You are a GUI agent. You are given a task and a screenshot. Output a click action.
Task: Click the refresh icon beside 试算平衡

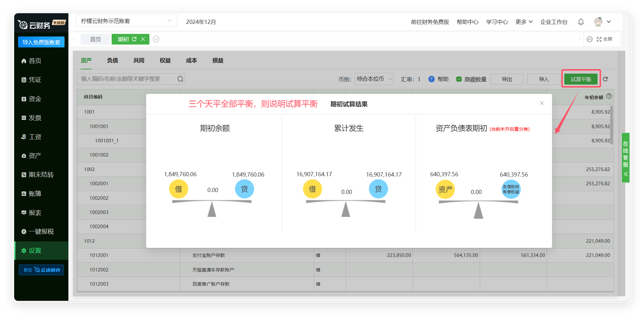click(605, 79)
